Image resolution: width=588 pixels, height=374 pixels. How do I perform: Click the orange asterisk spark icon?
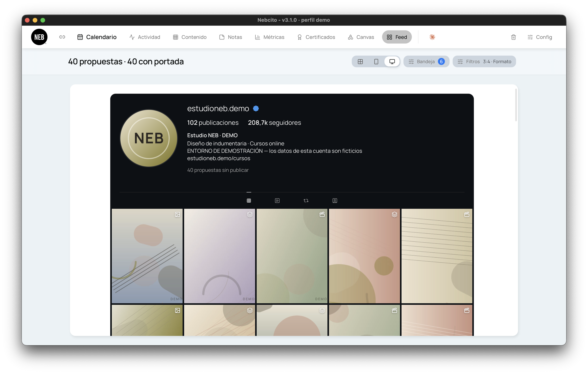432,37
